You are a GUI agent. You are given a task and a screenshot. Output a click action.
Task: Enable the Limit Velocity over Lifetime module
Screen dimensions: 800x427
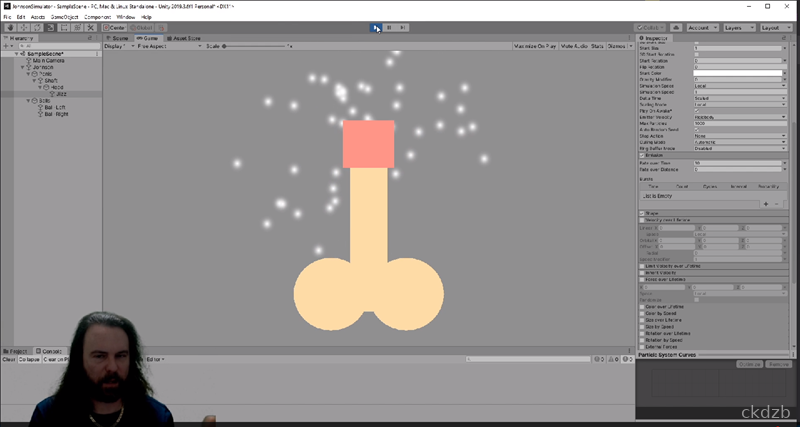[642, 266]
